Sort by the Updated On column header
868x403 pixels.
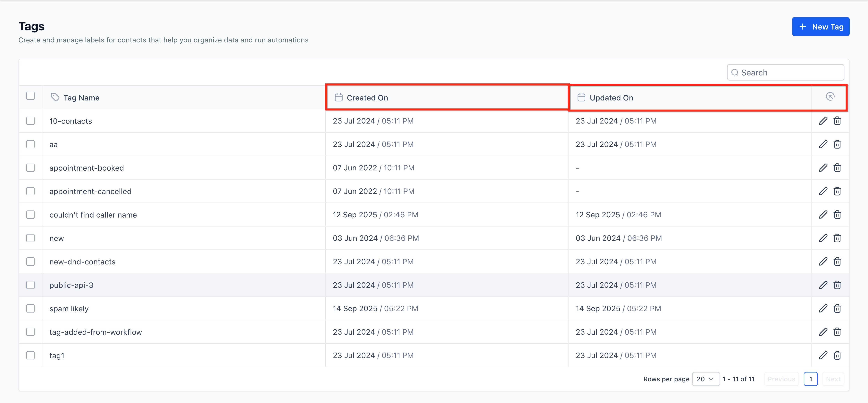point(611,98)
